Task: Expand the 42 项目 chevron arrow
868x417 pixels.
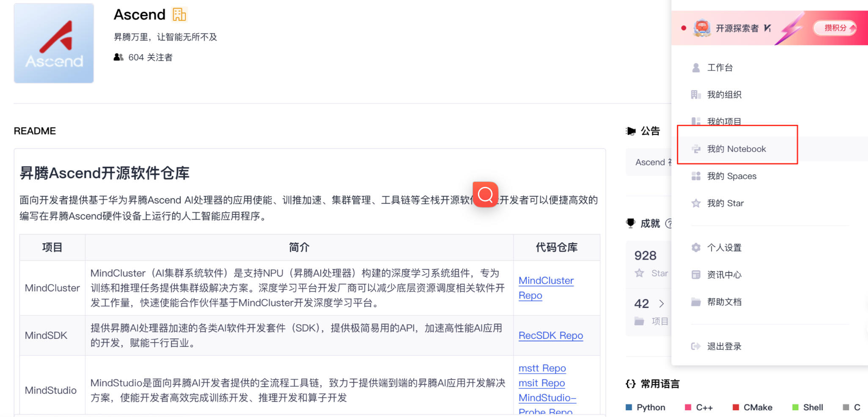Action: click(662, 304)
